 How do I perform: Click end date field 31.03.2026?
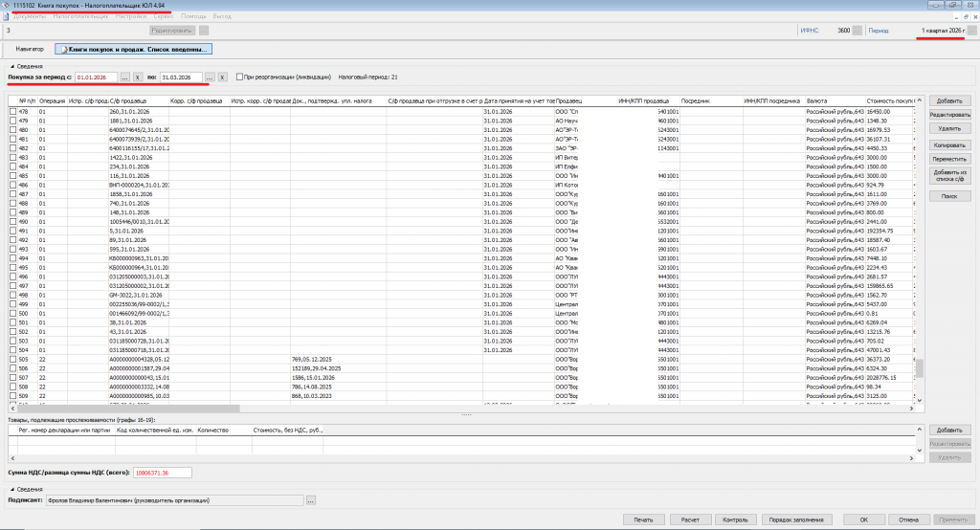tap(181, 77)
